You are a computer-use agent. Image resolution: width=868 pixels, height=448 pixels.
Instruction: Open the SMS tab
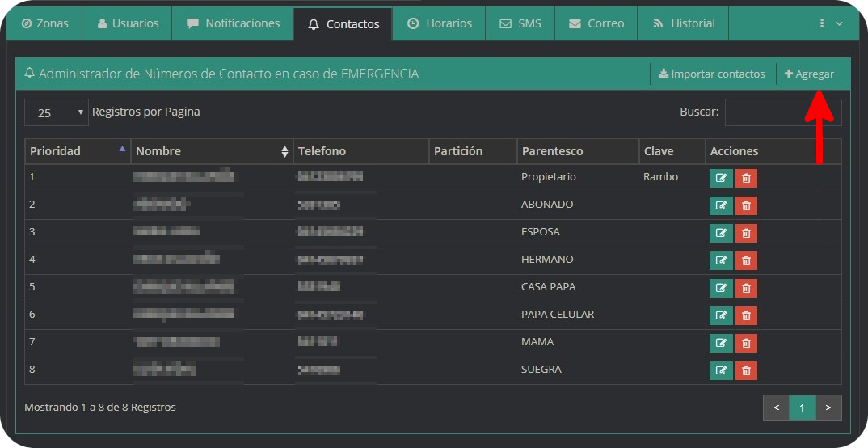pyautogui.click(x=520, y=23)
